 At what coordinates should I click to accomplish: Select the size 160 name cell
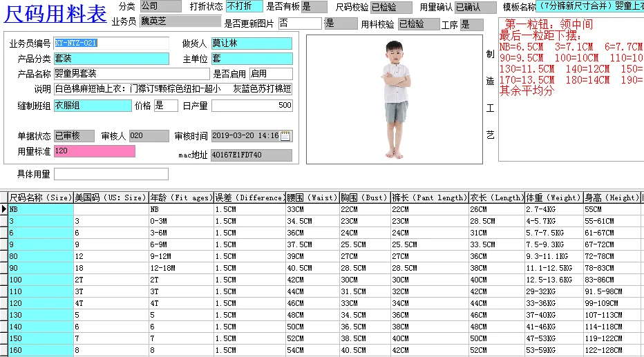tap(41, 350)
